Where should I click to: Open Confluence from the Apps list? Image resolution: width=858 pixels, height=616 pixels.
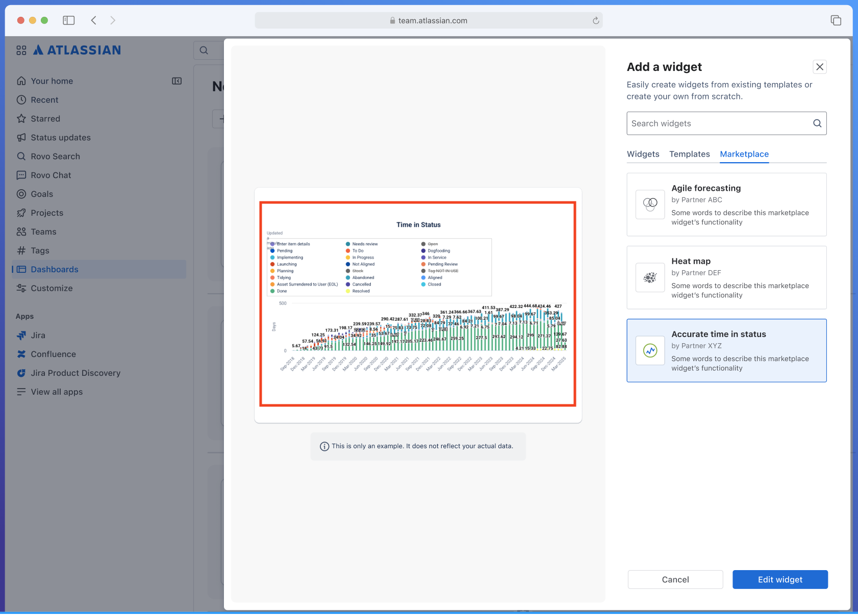pos(53,354)
